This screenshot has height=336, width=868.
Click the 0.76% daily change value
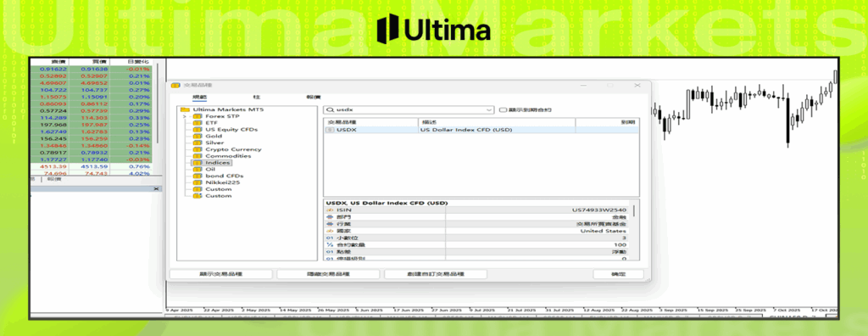click(x=139, y=166)
